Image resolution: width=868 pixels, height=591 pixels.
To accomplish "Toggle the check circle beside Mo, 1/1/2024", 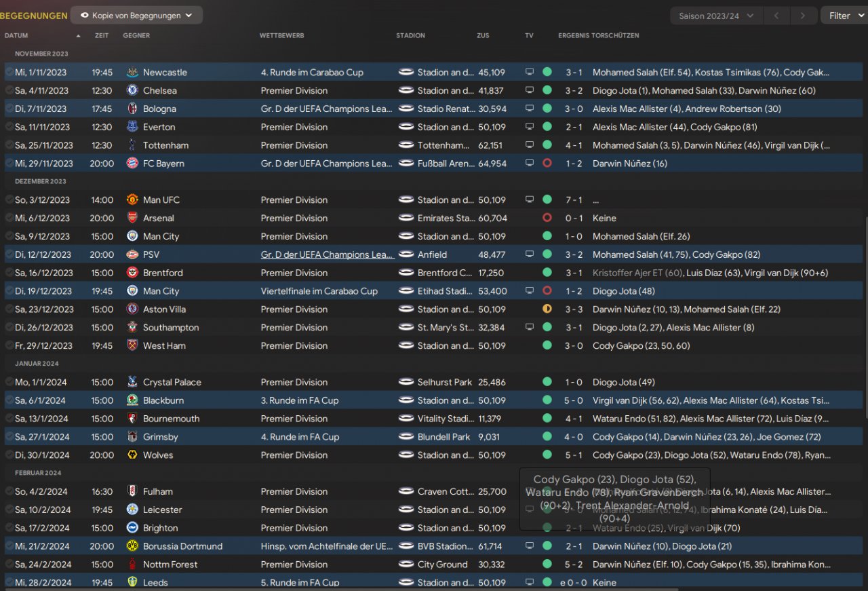I will tap(9, 383).
